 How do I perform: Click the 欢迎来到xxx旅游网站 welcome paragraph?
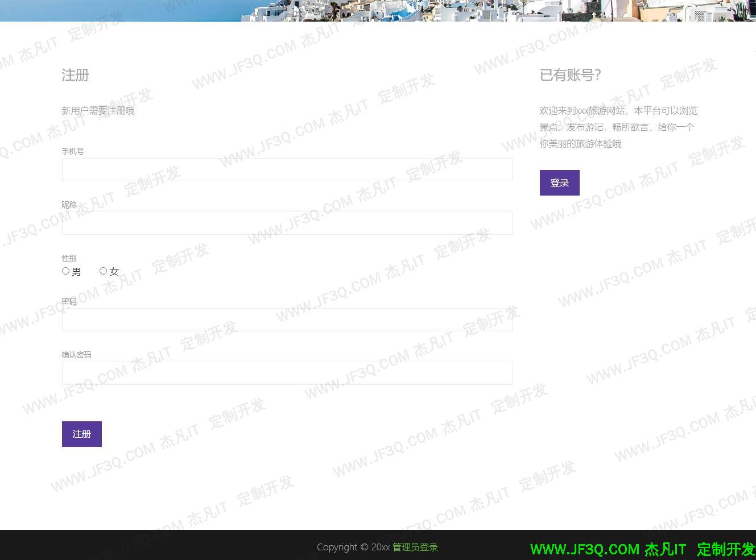(618, 127)
